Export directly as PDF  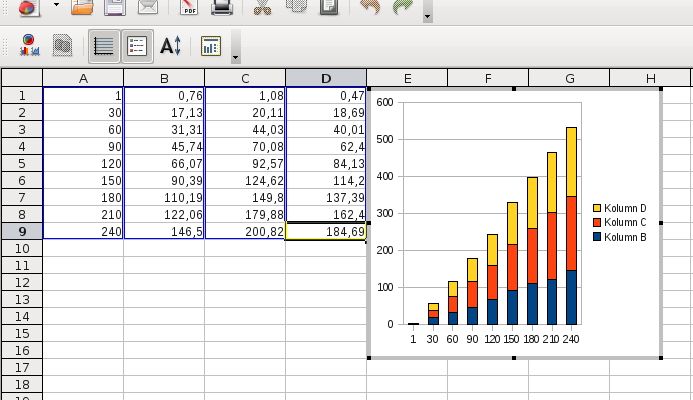189,7
